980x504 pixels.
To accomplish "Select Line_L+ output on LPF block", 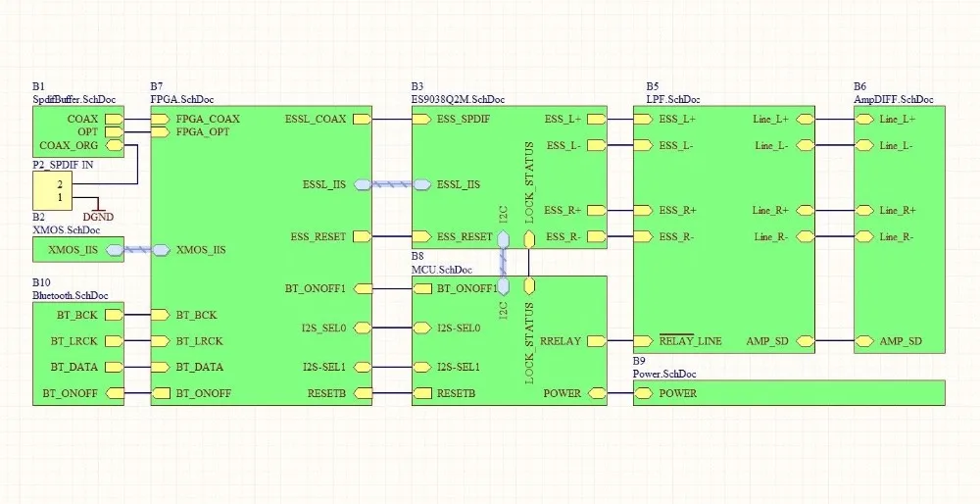I will [x=805, y=119].
